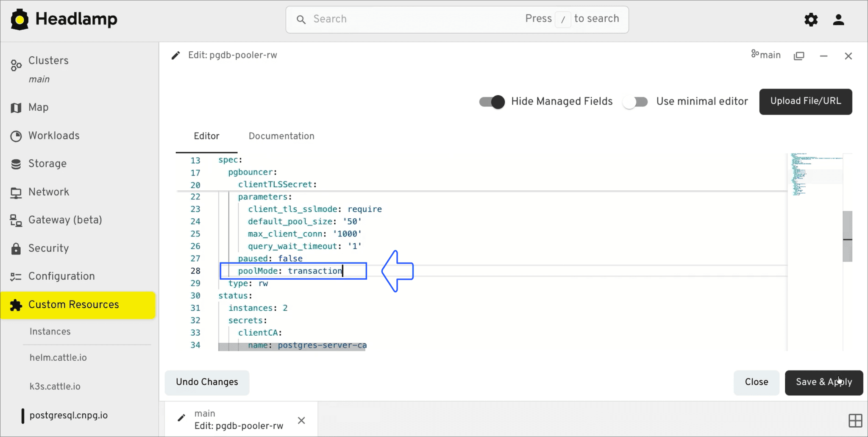Click the Gateway (beta) sidebar icon
Image resolution: width=868 pixels, height=437 pixels.
(x=16, y=220)
